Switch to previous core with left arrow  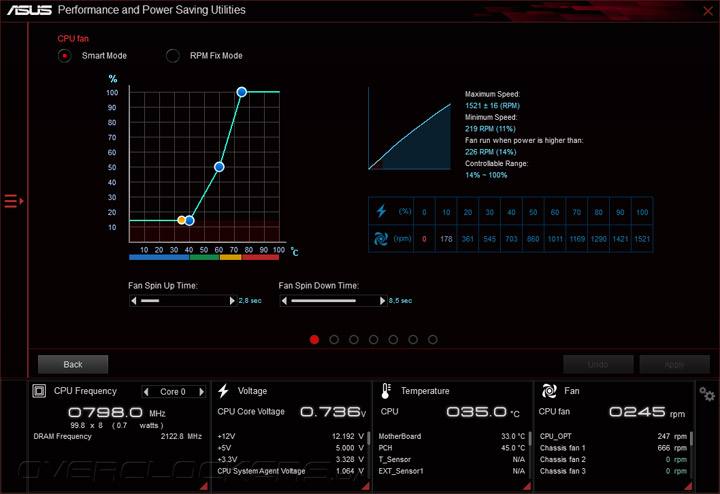pyautogui.click(x=146, y=392)
